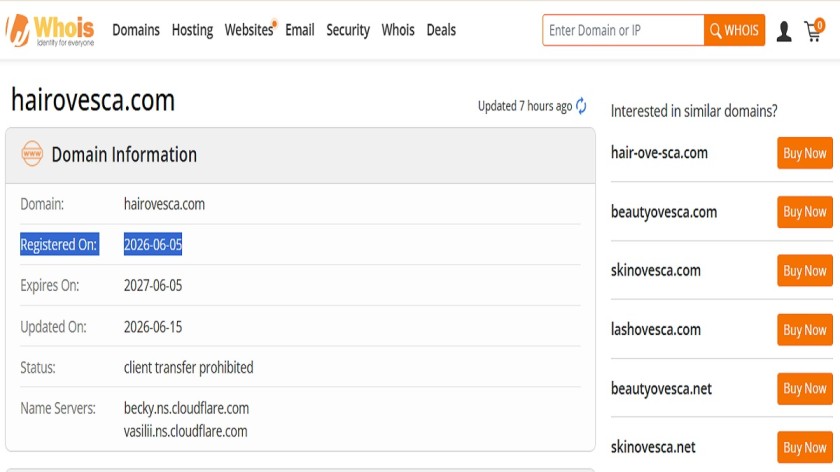The width and height of the screenshot is (840, 472).
Task: Click the www globe Domain Information icon
Action: pyautogui.click(x=32, y=154)
